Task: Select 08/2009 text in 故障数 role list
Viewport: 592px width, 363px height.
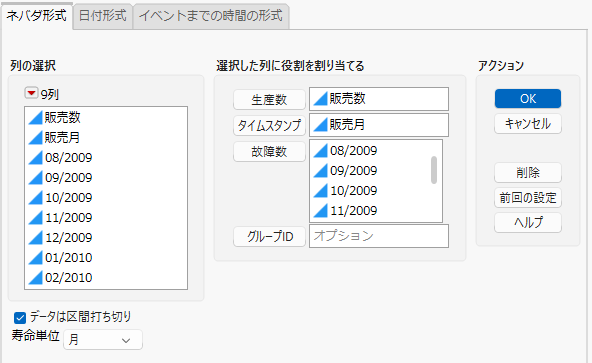Action: (354, 151)
